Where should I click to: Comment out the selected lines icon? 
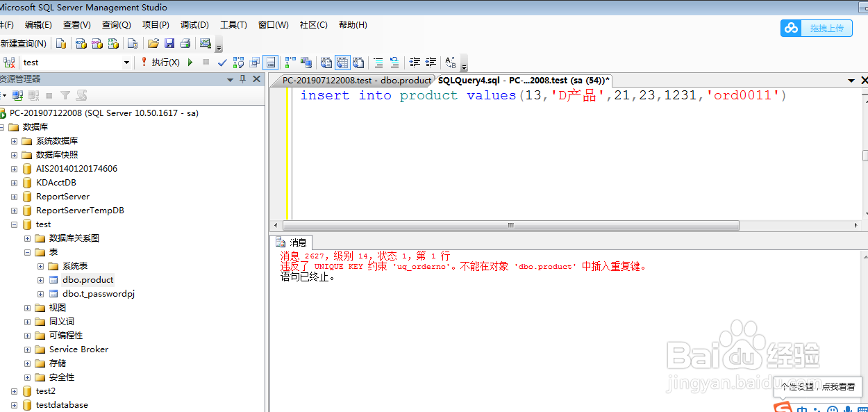coord(378,63)
